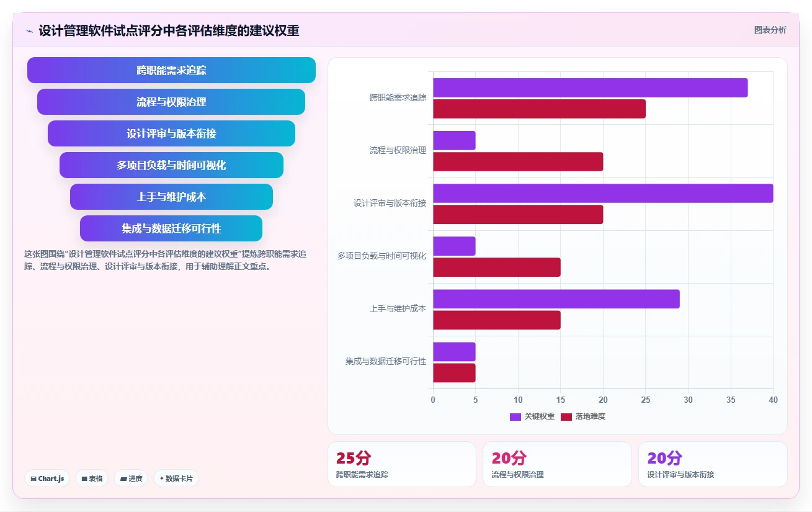Click the purple bar for 多项目负载与时间可视化
The image size is (812, 512).
click(x=454, y=246)
